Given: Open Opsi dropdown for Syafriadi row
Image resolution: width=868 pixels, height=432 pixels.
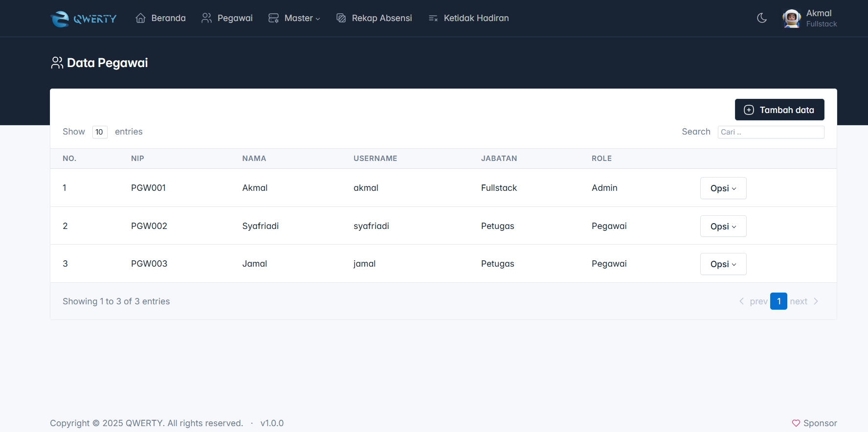Looking at the screenshot, I should pos(723,226).
